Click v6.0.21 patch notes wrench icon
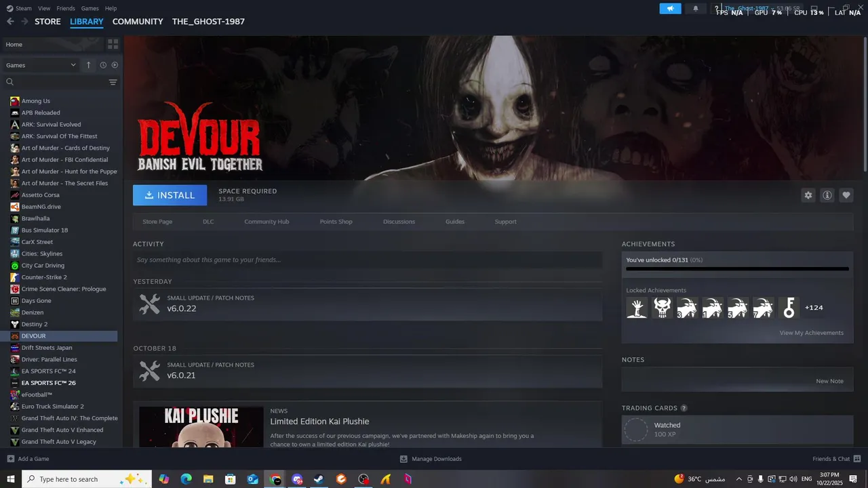 (x=149, y=371)
